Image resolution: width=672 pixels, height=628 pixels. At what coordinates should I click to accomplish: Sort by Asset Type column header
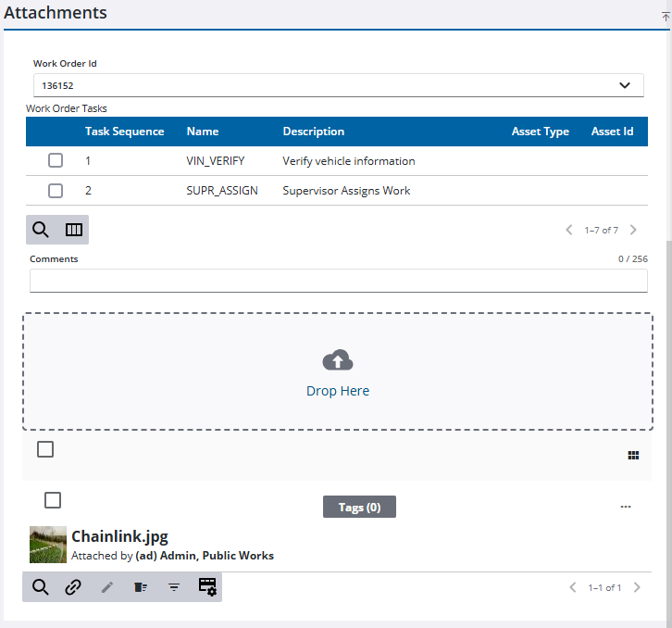point(540,132)
